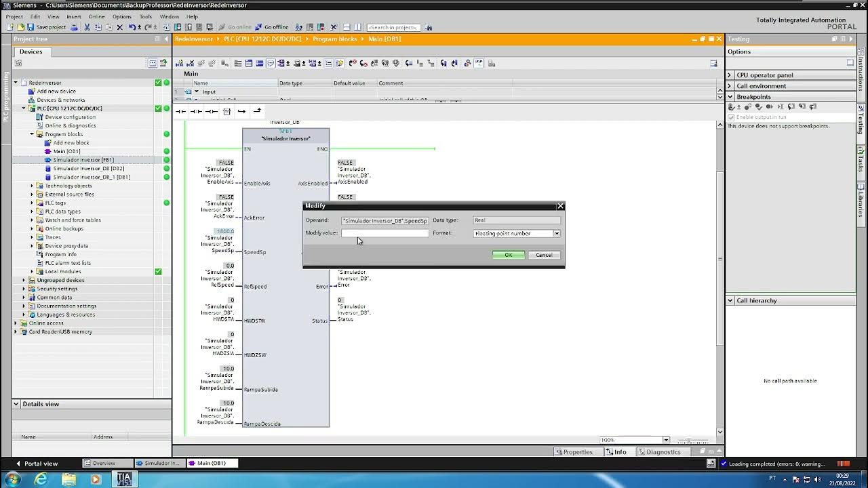868x488 pixels.
Task: Click the Go offline button
Action: pyautogui.click(x=271, y=27)
